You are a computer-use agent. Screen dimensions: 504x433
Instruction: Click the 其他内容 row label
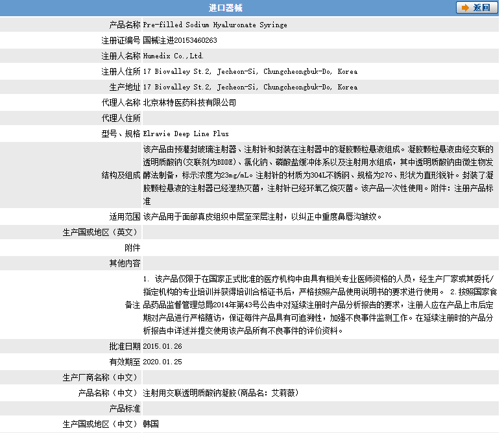(x=124, y=263)
